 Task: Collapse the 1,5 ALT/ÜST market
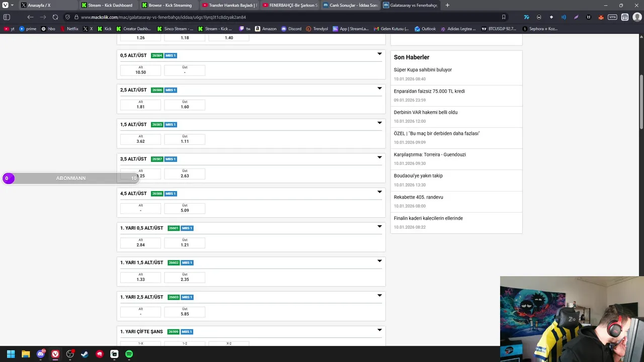379,123
